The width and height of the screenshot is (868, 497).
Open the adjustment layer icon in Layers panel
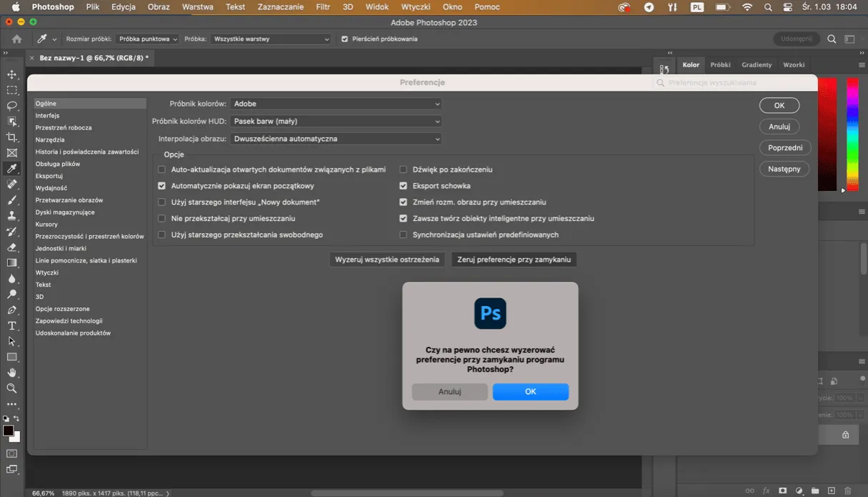coord(798,491)
